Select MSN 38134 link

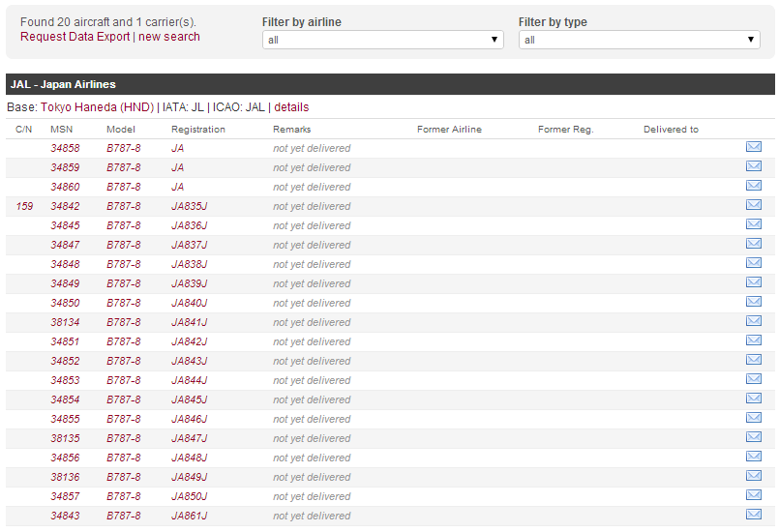65,322
